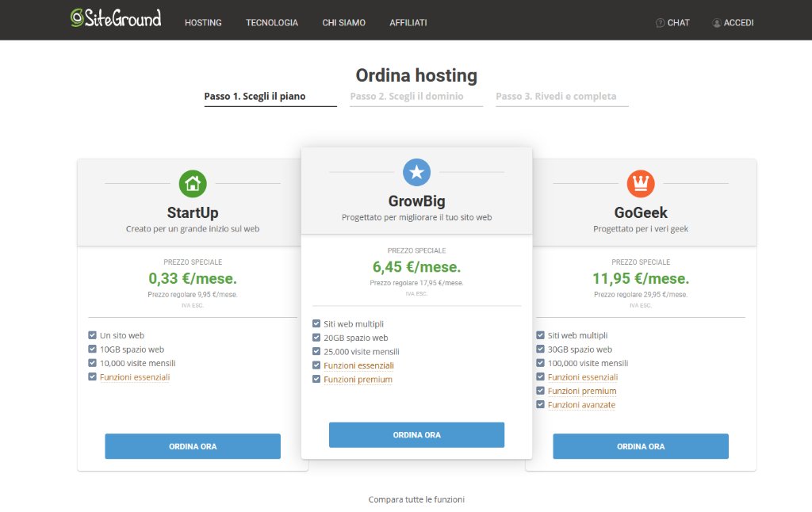Click 'Progettato per migliorare il tuo sito web'
Image resolution: width=812 pixels, height=512 pixels.
[x=416, y=217]
